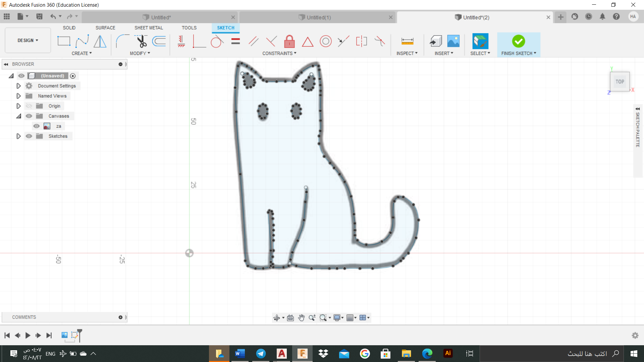Toggle visibility of Sketches folder
The height and width of the screenshot is (362, 644).
29,136
